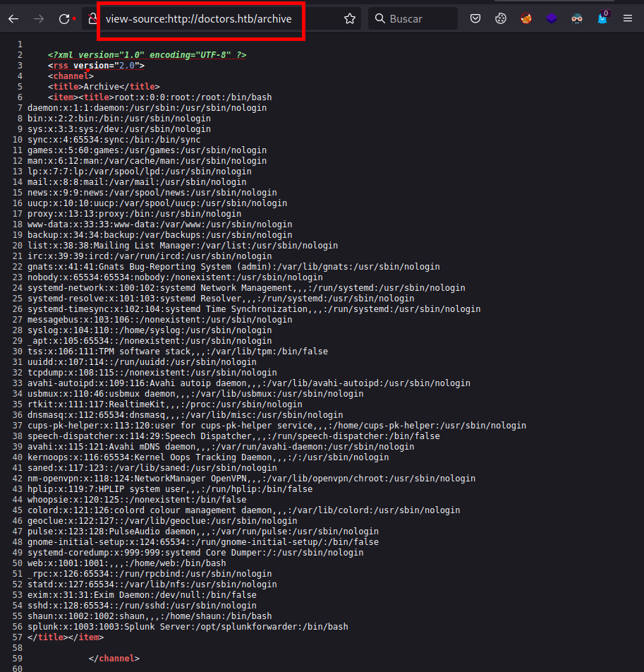Click the blue extension with 0 badge
644x672 pixels.
pos(602,18)
